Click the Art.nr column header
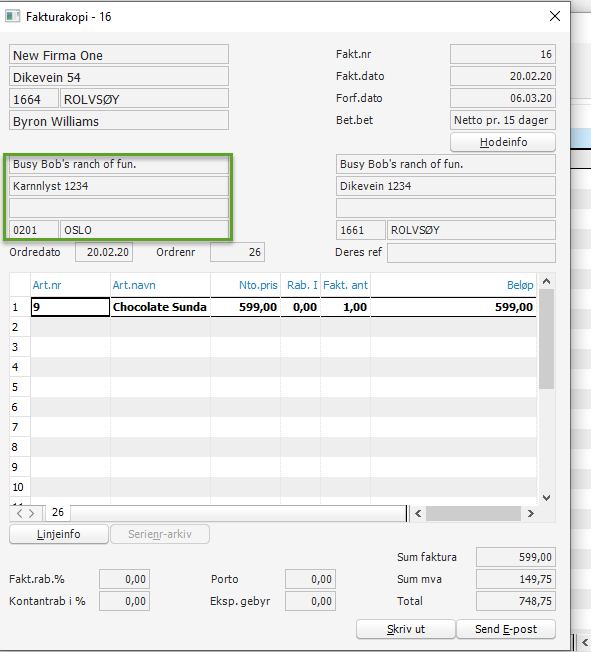 click(70, 285)
